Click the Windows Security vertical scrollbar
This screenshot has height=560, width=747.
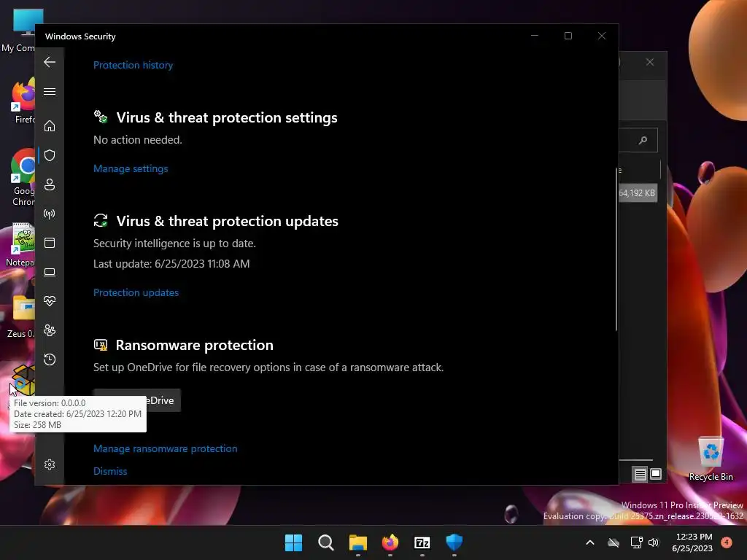click(616, 248)
